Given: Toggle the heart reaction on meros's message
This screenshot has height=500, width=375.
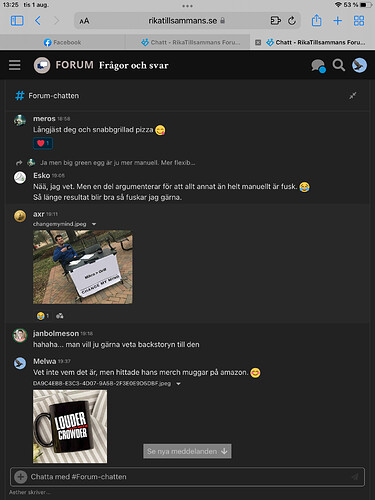Looking at the screenshot, I should tap(43, 143).
